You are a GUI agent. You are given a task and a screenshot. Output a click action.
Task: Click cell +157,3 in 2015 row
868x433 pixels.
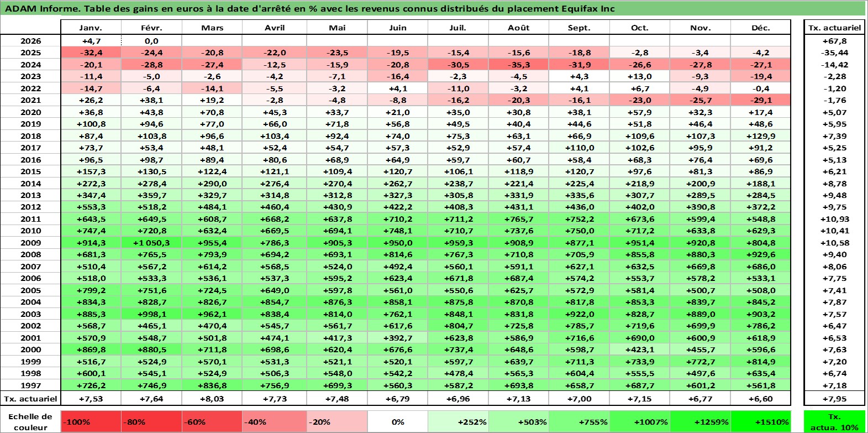pos(91,171)
